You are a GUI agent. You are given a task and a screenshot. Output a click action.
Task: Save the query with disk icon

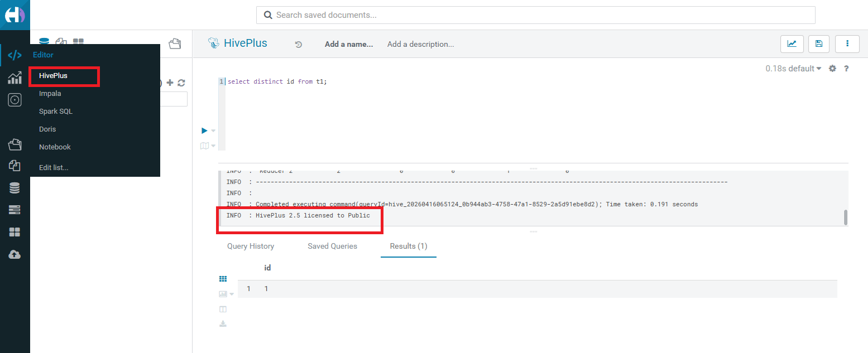819,43
